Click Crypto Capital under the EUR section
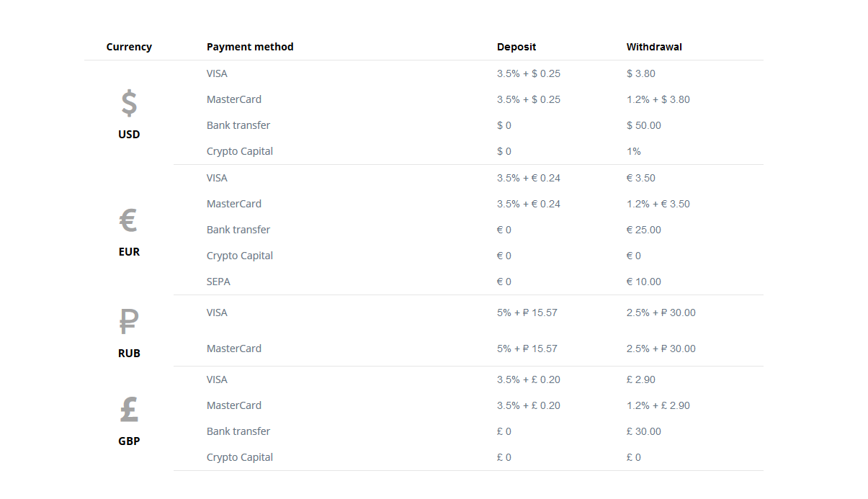 coord(240,256)
